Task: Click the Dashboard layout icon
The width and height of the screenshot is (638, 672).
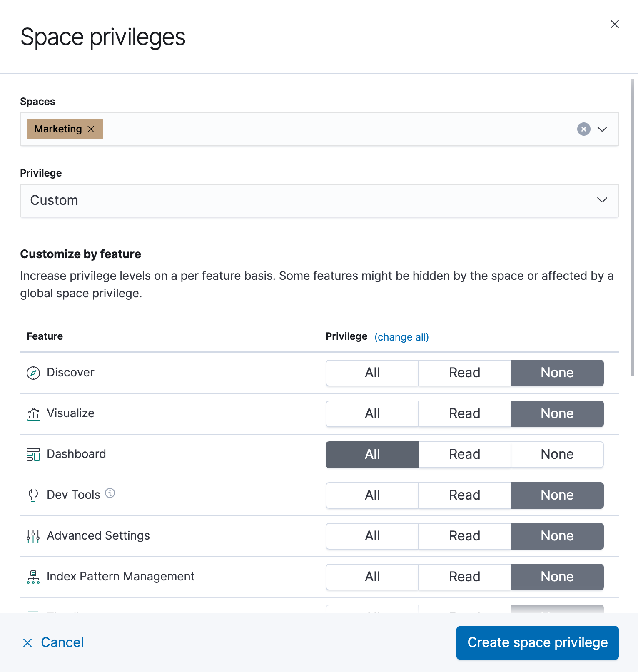Action: pos(33,454)
